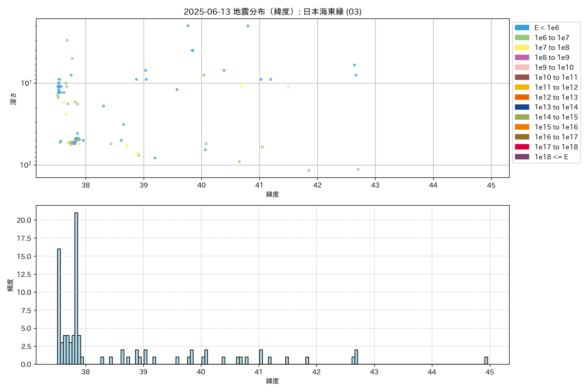Click the navy '1e13 to 1e14' legend swatch
The height and width of the screenshot is (392, 588).
pyautogui.click(x=522, y=107)
